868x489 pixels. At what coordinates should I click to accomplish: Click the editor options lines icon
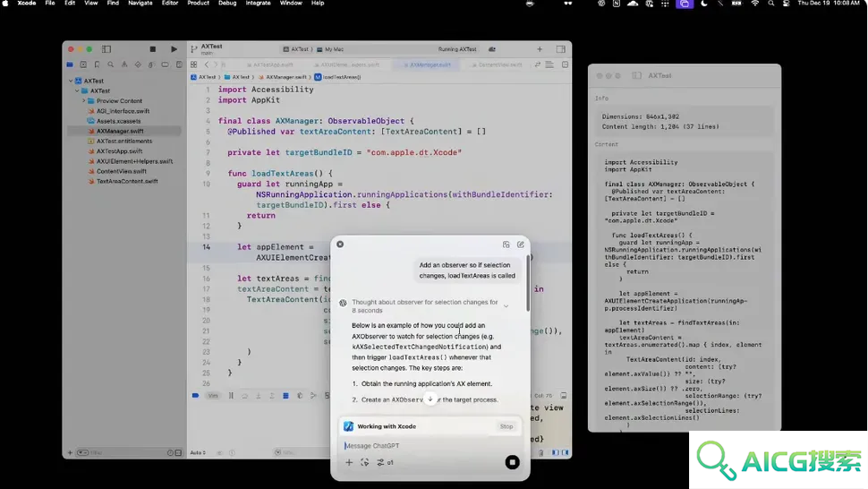click(549, 64)
